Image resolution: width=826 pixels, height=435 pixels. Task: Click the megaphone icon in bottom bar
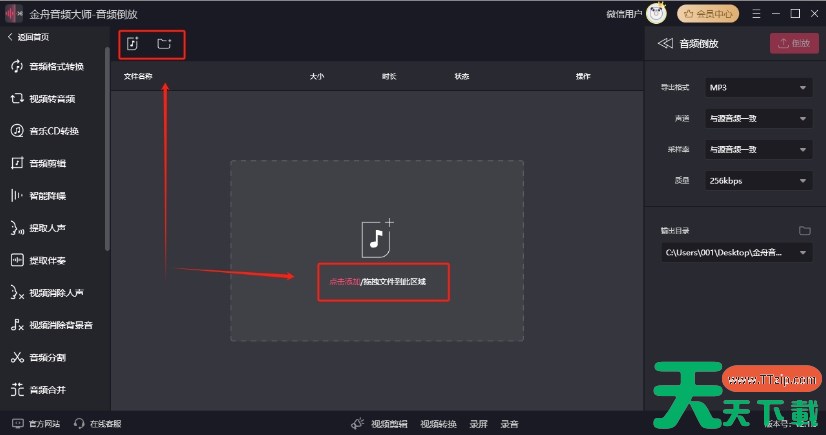click(x=358, y=423)
